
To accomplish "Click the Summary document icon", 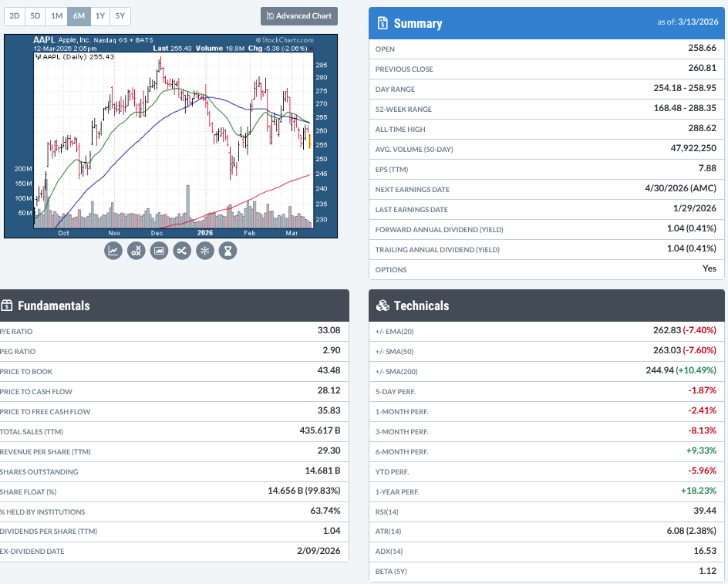I will (x=383, y=23).
